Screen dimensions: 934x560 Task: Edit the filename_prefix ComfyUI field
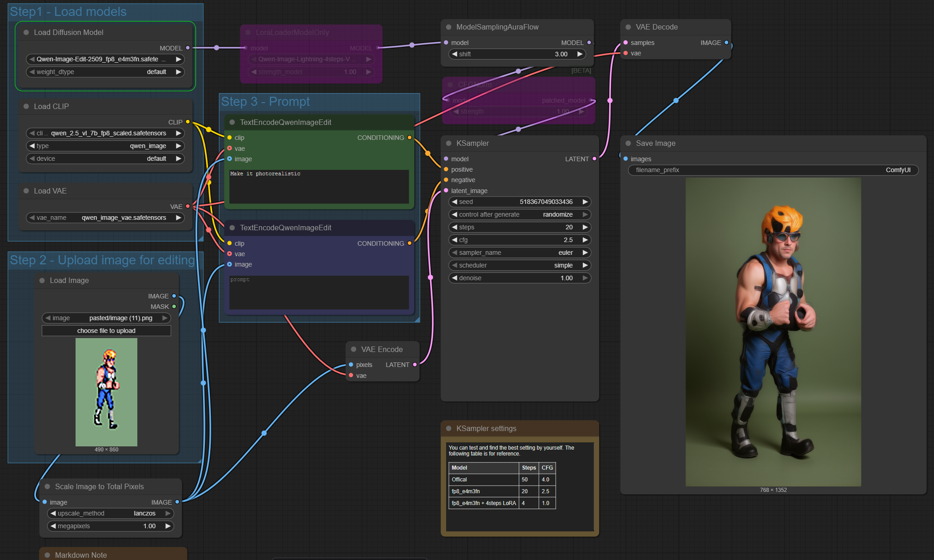click(x=773, y=170)
